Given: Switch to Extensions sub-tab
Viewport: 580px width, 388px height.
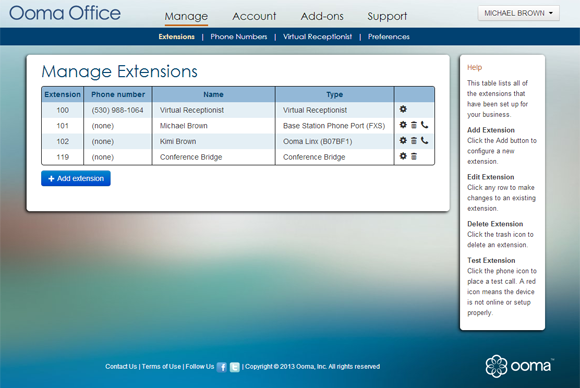Looking at the screenshot, I should pos(176,37).
